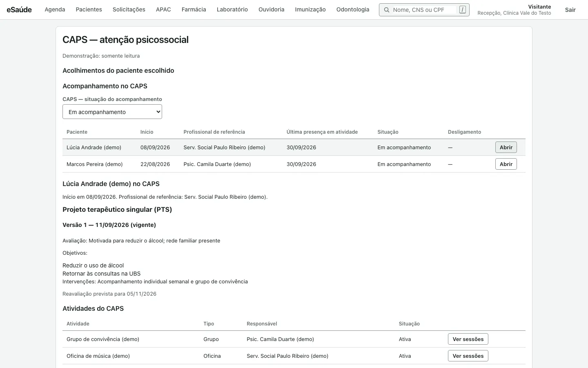View sessions for Grupo de convivência
The width and height of the screenshot is (588, 368).
click(468, 339)
